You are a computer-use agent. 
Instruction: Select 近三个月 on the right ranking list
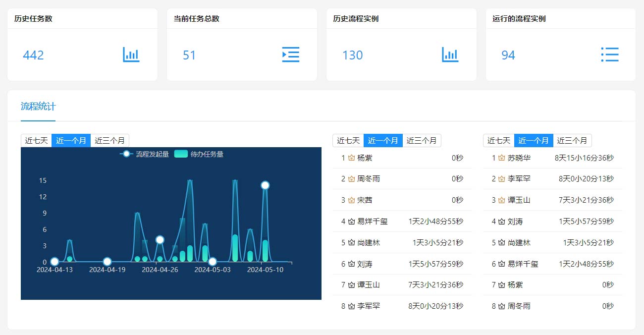tap(572, 141)
